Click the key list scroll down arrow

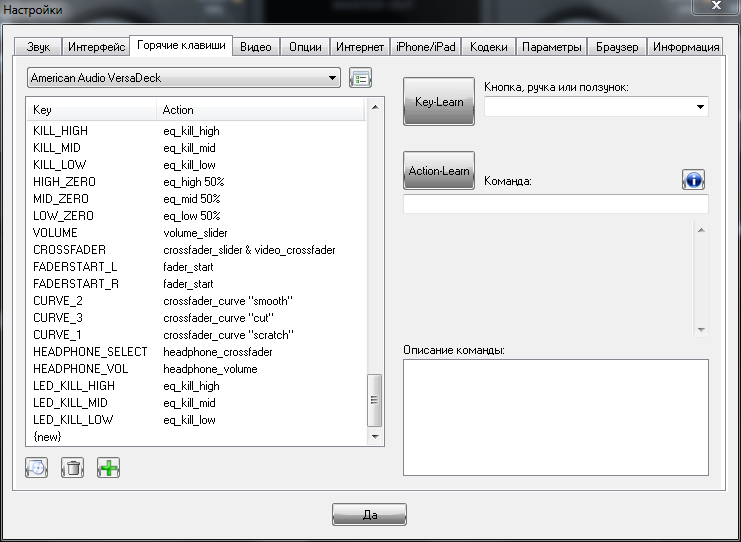[x=375, y=437]
